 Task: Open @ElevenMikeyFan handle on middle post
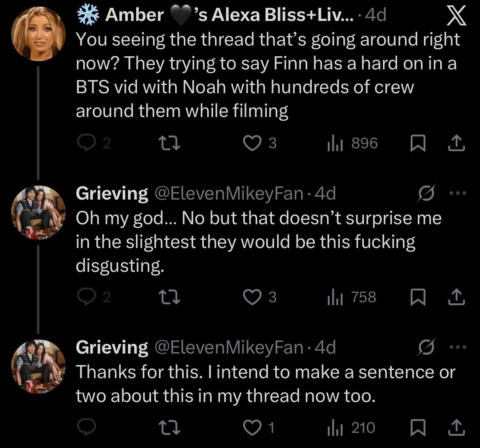228,193
